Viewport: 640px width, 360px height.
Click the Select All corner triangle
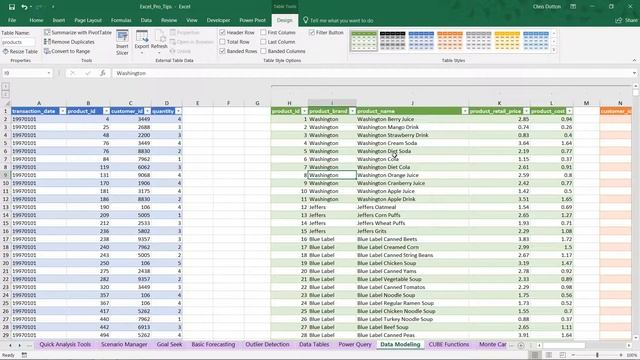tap(6, 103)
